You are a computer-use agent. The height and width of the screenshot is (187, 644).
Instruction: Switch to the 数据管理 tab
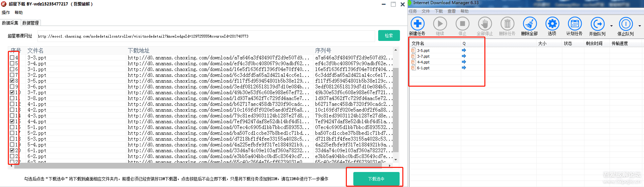pos(31,23)
